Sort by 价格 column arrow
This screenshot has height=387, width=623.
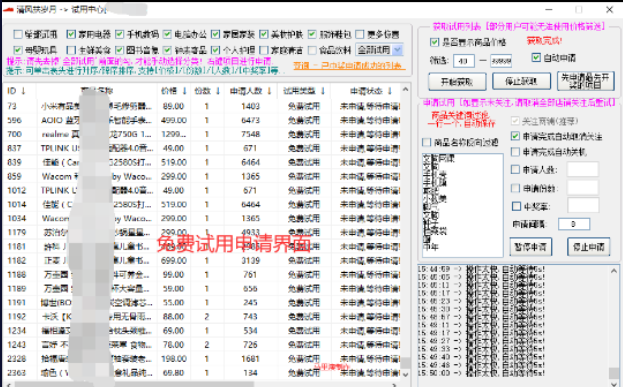[x=184, y=91]
